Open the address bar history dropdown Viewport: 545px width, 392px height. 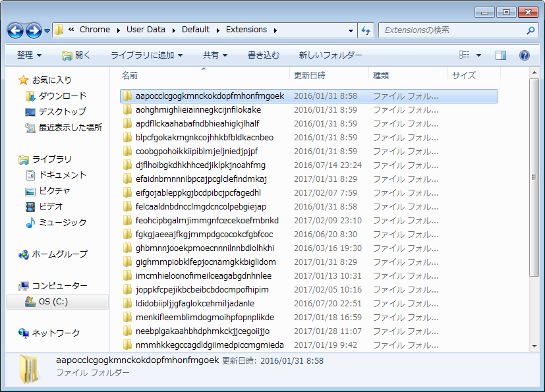351,30
